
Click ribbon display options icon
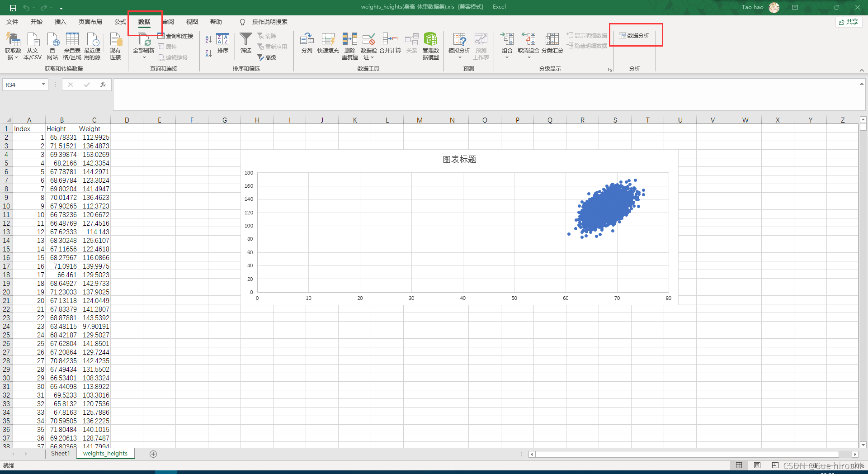click(795, 7)
